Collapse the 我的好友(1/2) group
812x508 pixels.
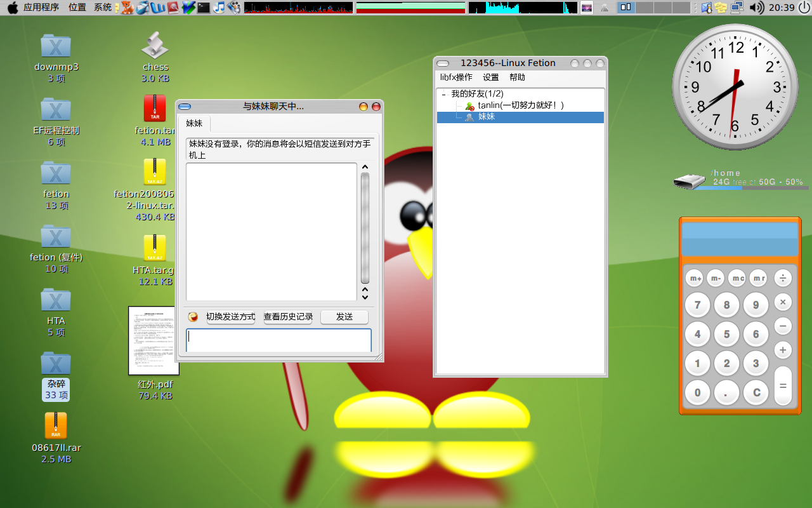click(x=443, y=94)
